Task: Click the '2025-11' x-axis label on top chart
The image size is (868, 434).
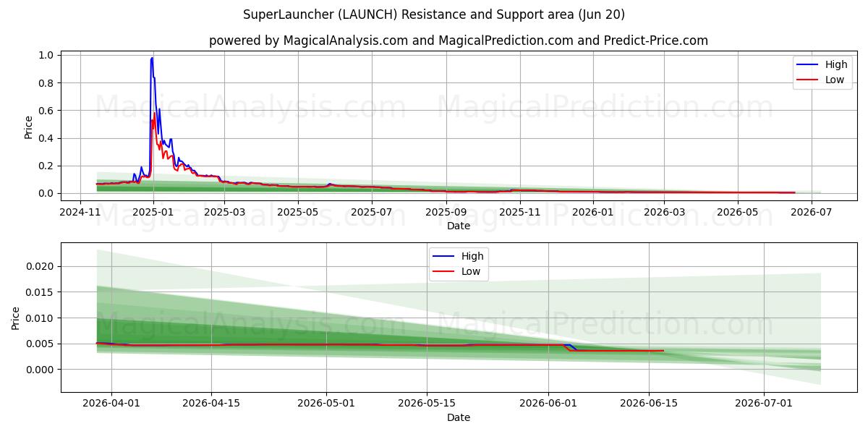Action: tap(520, 213)
